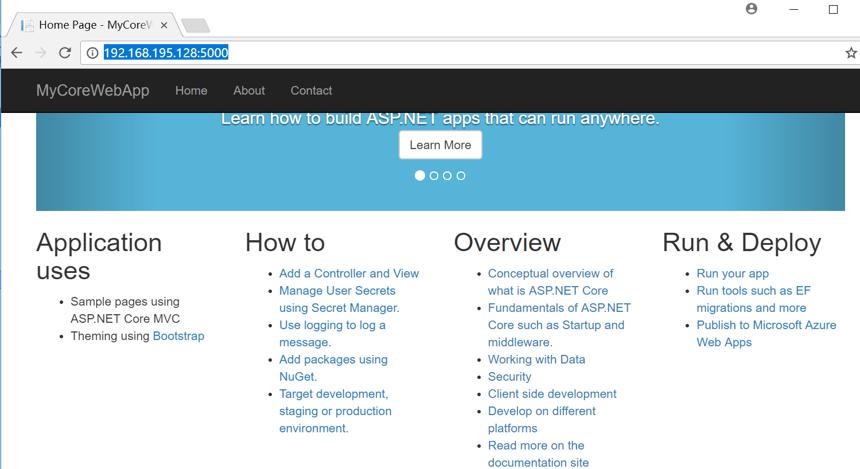Open the site information icon in address bar

tap(92, 53)
